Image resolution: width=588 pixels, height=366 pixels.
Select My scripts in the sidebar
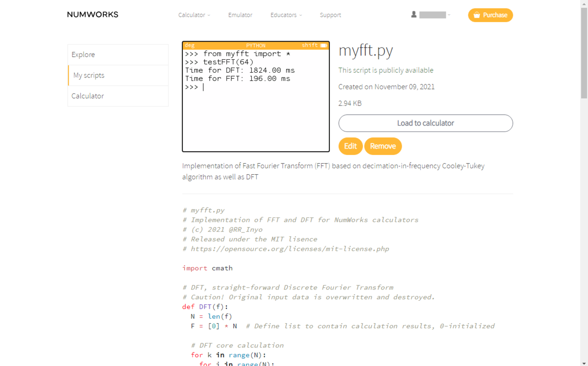(x=118, y=76)
